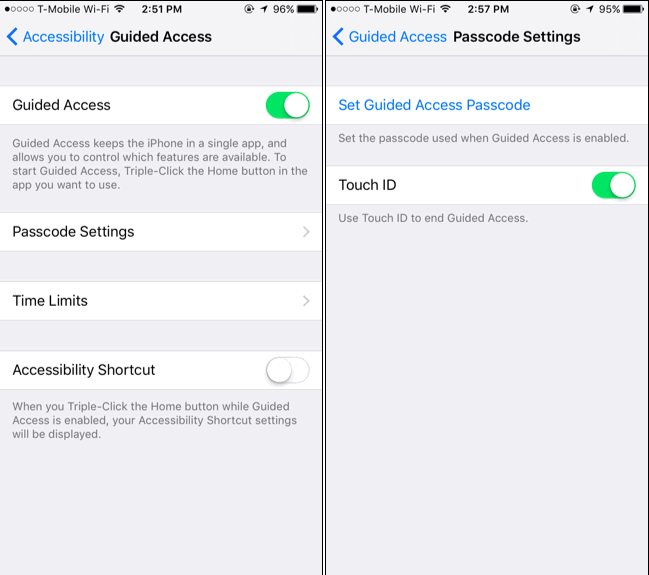The width and height of the screenshot is (649, 575).
Task: Tap signal strength dots in right status bar
Action: click(345, 9)
